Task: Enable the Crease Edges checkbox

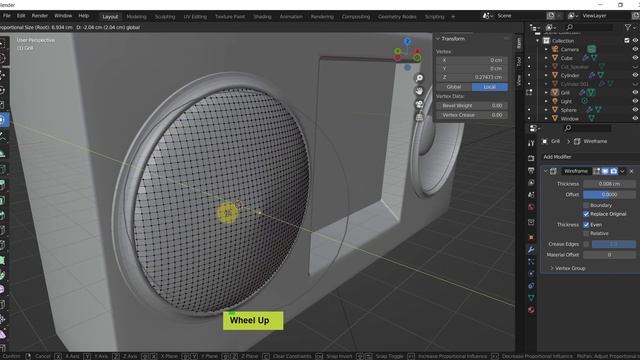Action: coord(586,244)
